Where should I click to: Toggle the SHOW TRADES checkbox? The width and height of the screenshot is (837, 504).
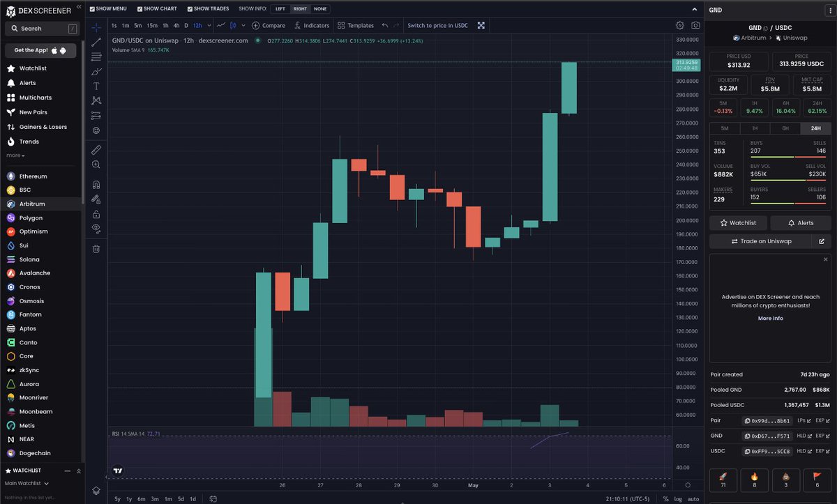click(190, 8)
